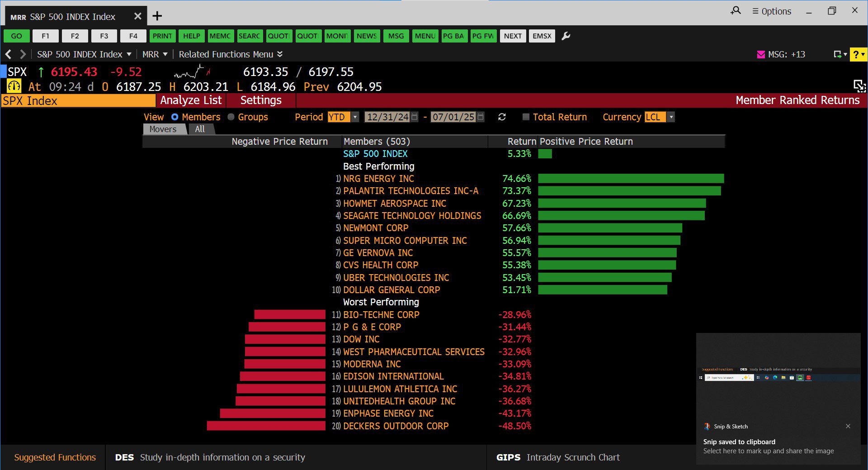Click the SPX intraday sparkline chart
The image size is (868, 470).
[192, 72]
